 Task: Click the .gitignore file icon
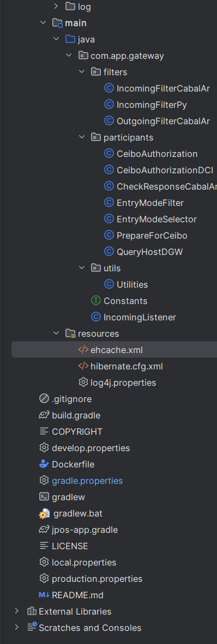click(x=44, y=399)
